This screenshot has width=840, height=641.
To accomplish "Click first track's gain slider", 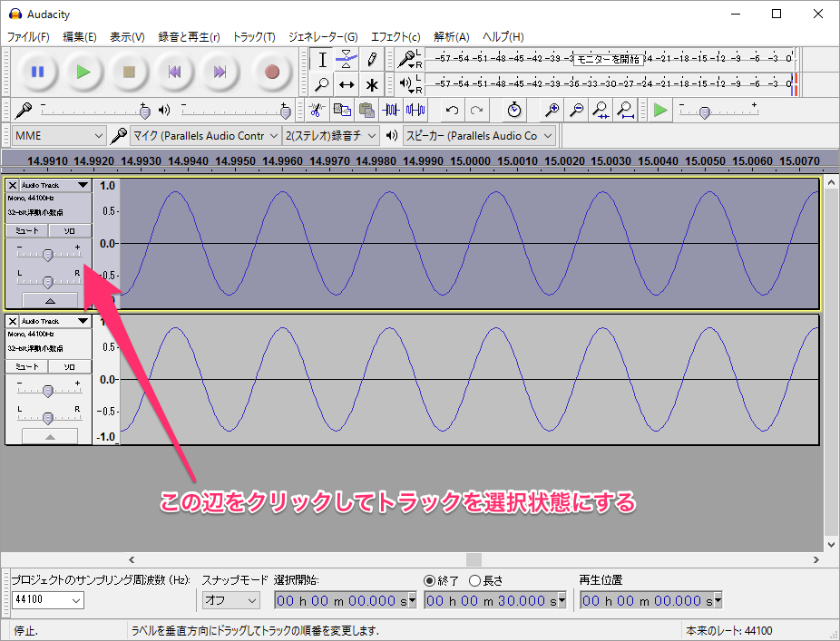I will coord(48,255).
